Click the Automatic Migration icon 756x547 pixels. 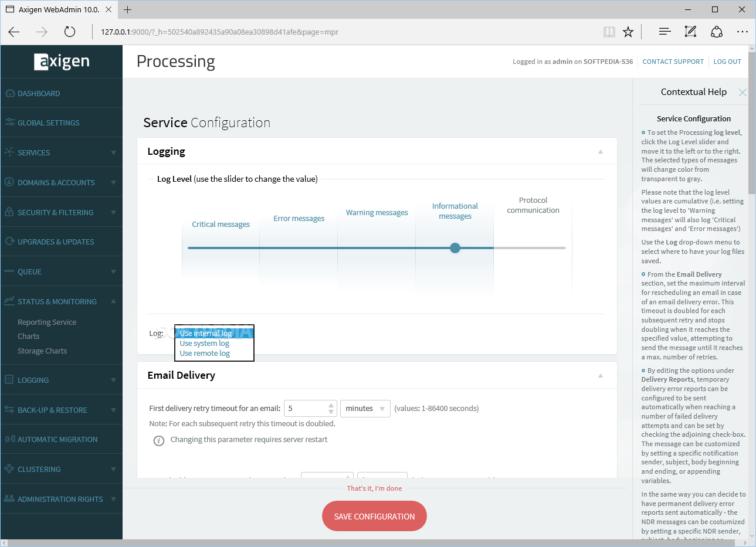click(9, 439)
